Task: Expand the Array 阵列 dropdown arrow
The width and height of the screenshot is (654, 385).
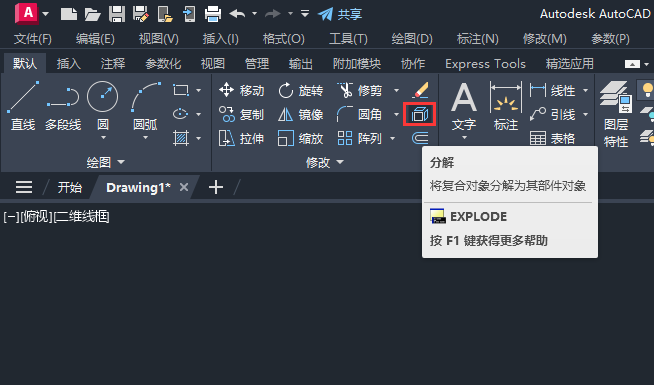Action: [x=392, y=138]
